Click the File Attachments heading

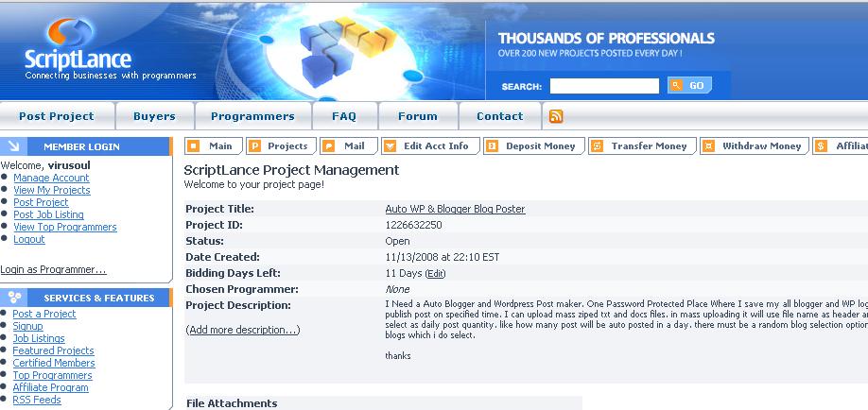(x=232, y=403)
